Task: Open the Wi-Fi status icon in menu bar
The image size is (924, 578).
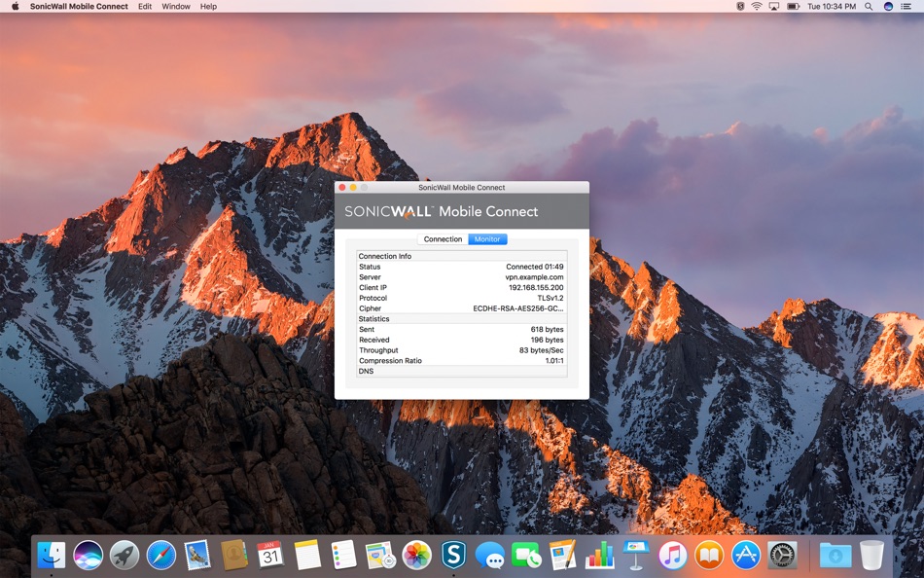Action: 757,7
